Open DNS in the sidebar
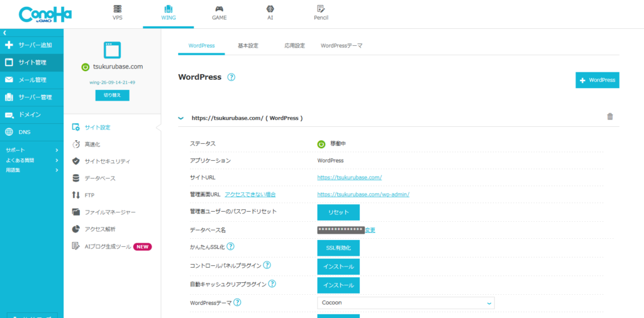Screen dimensions: 644x318 pos(31,132)
